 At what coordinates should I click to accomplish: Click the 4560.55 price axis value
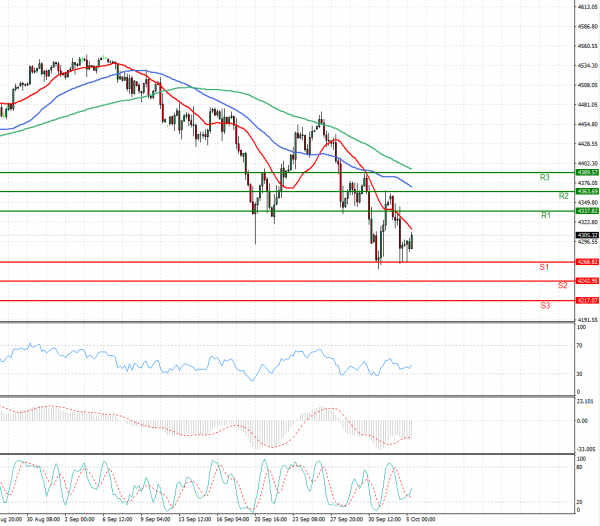tap(587, 46)
